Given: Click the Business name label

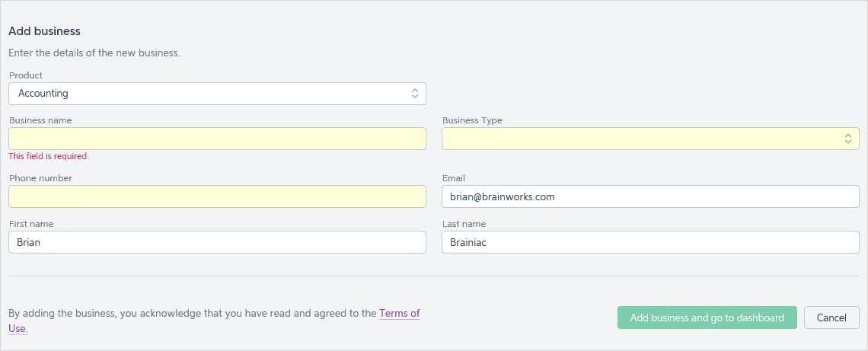Looking at the screenshot, I should [40, 120].
